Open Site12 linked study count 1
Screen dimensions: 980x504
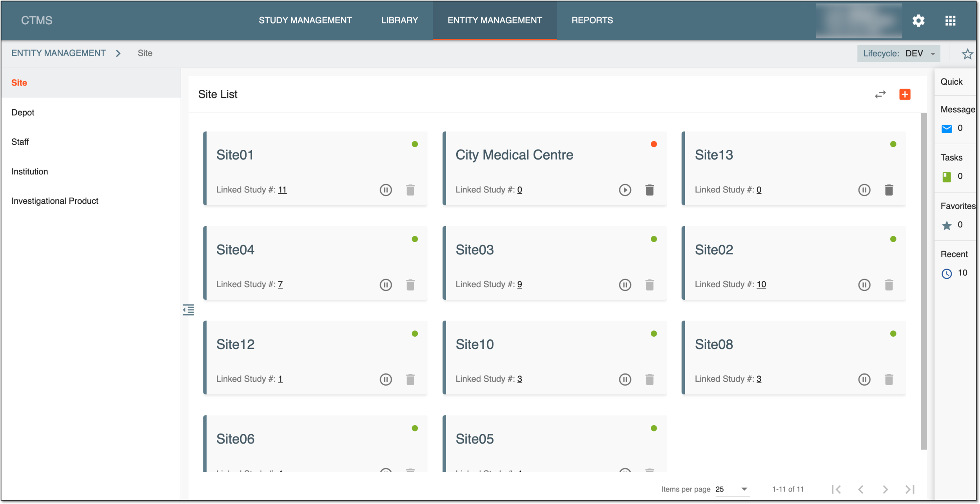tap(280, 379)
